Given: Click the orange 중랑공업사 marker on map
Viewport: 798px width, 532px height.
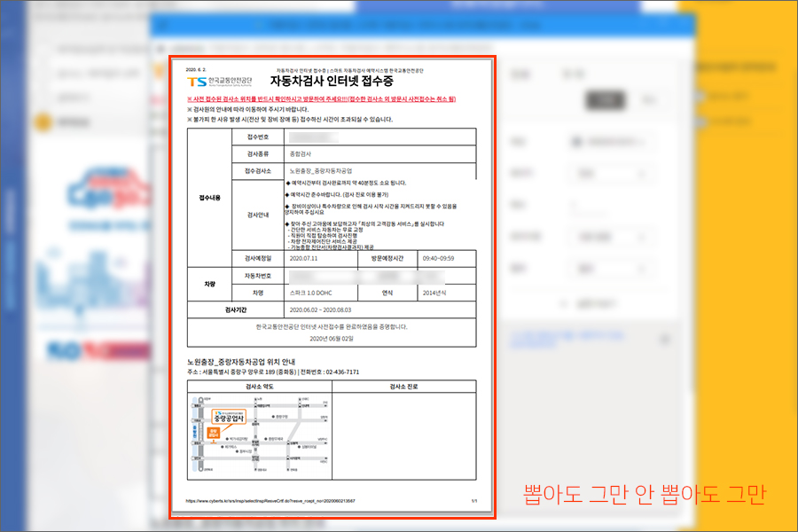Looking at the screenshot, I should click(x=213, y=434).
